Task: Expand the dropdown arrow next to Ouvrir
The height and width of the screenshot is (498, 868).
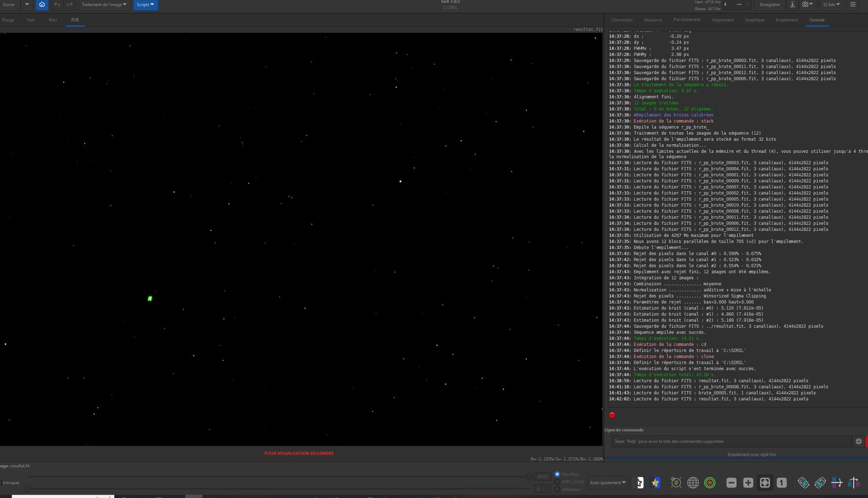Action: [27, 5]
